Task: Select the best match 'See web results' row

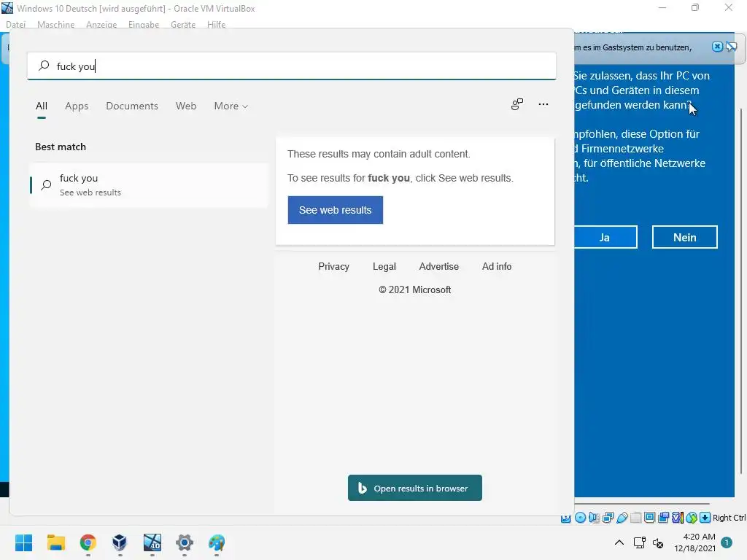Action: pyautogui.click(x=149, y=185)
